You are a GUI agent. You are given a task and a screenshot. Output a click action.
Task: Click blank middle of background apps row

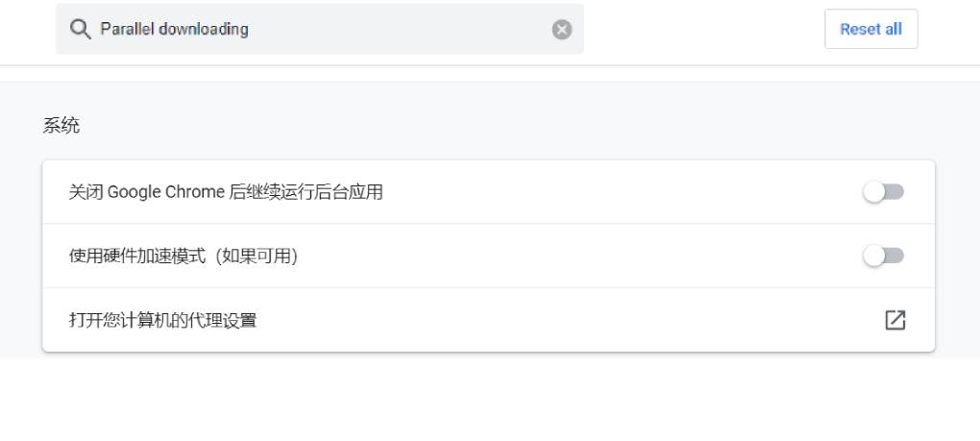pyautogui.click(x=615, y=192)
